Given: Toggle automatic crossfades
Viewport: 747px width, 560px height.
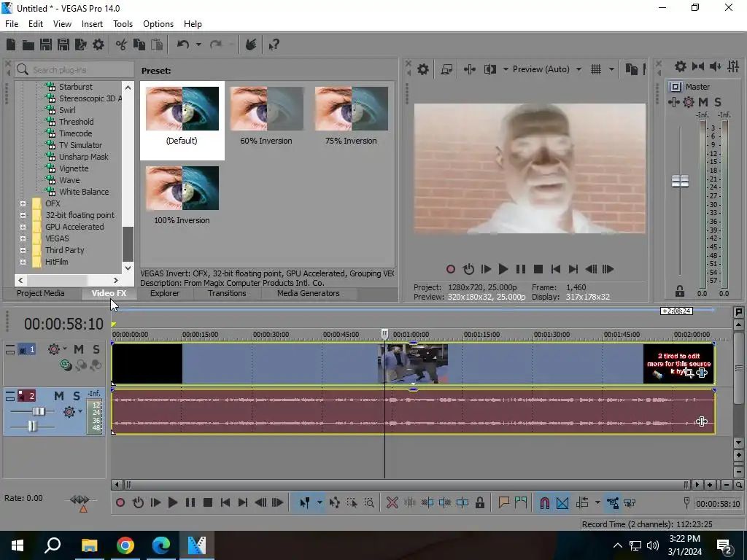Looking at the screenshot, I should 562,503.
